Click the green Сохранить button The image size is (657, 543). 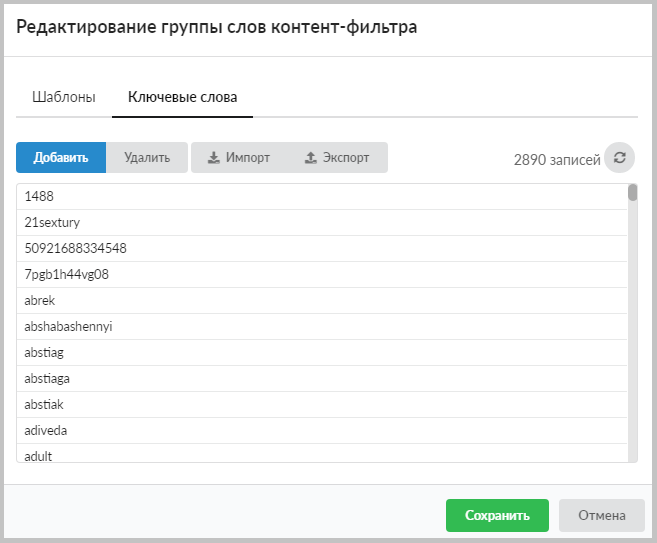point(497,515)
